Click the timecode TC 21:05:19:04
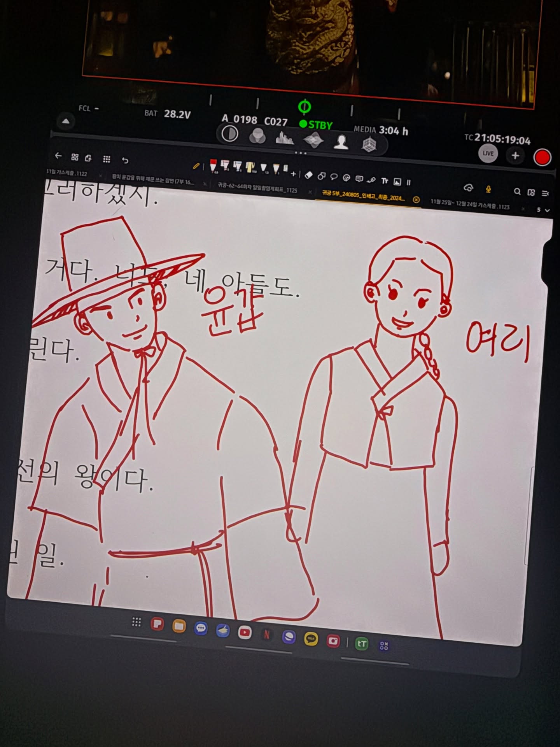 pyautogui.click(x=497, y=139)
